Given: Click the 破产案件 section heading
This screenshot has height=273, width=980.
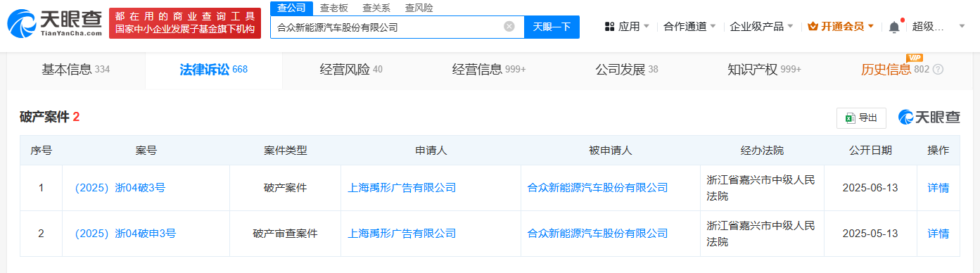Looking at the screenshot, I should 44,118.
